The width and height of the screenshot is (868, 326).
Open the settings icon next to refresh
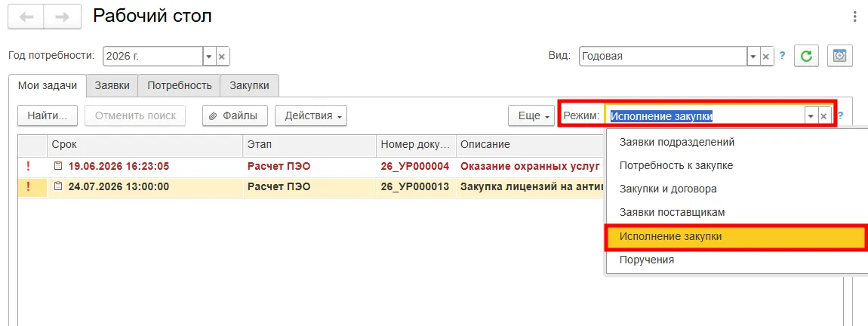point(840,56)
